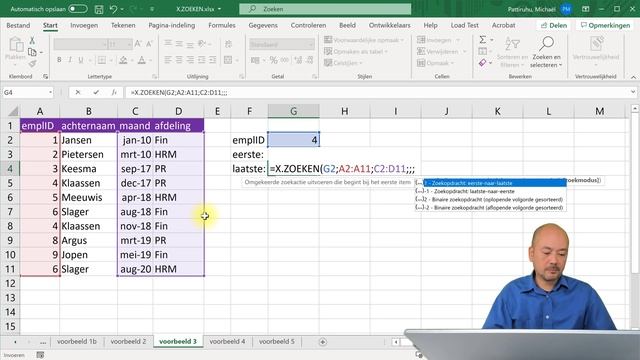Click the Clear eraser icon
640x360 pixels.
point(483,63)
